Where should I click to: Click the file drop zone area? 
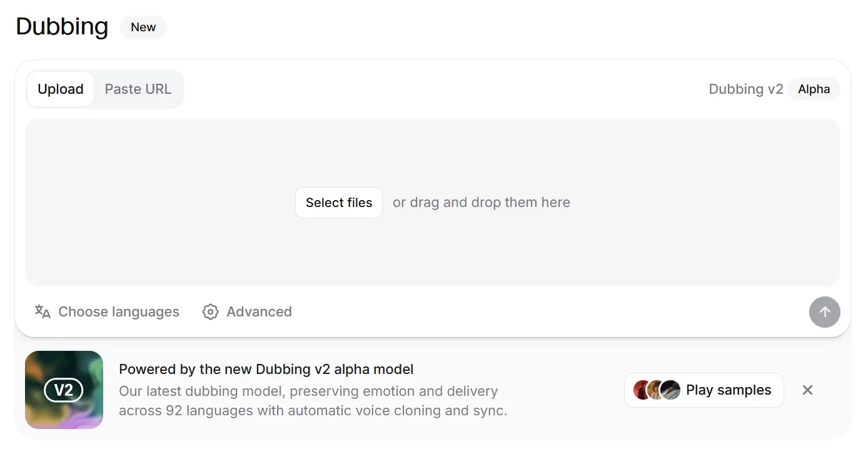(x=433, y=203)
